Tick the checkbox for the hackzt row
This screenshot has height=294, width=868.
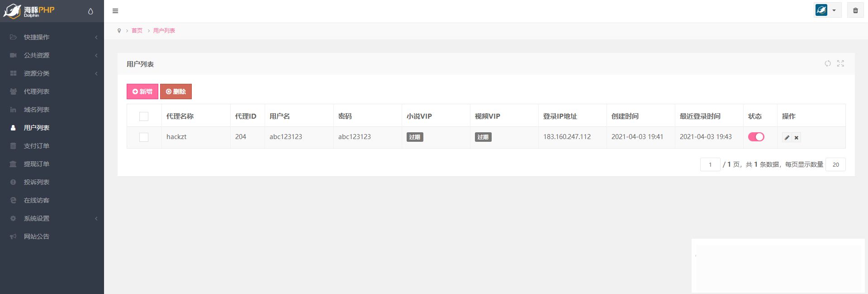[144, 137]
